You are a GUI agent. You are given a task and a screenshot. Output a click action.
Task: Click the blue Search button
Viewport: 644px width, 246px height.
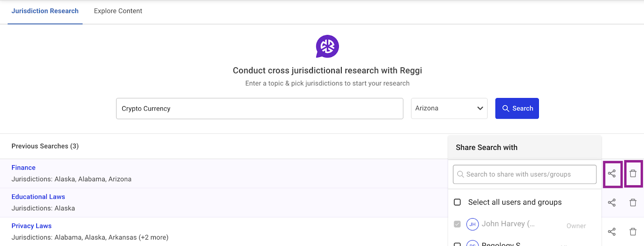tap(517, 109)
